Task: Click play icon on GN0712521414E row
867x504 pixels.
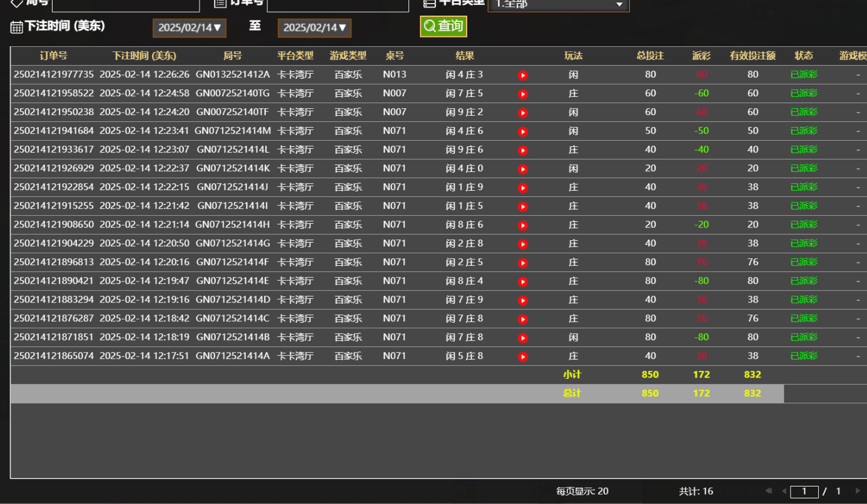Action: [523, 281]
